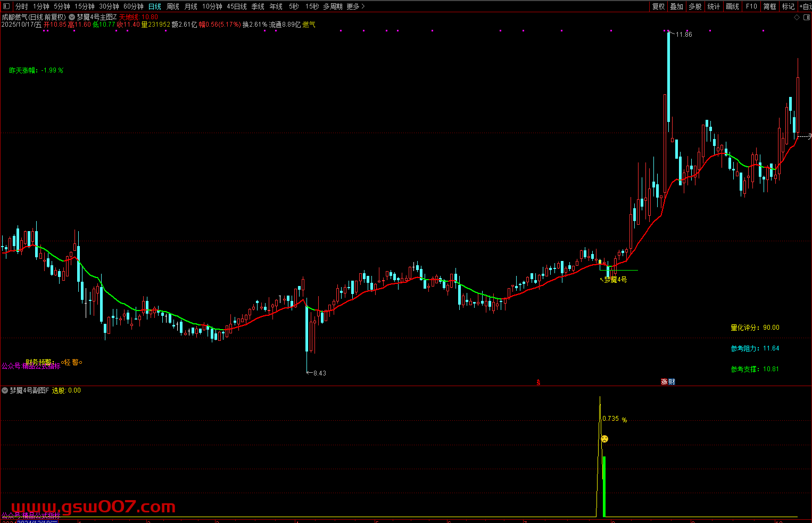Click the 复权 adjustment button
The image size is (812, 523).
coord(658,6)
